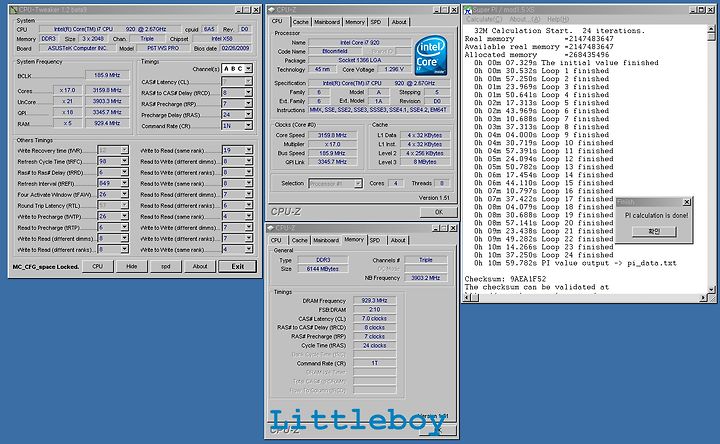Select the Memory tab in upper CPU-Z window
The image size is (720, 444).
(355, 22)
